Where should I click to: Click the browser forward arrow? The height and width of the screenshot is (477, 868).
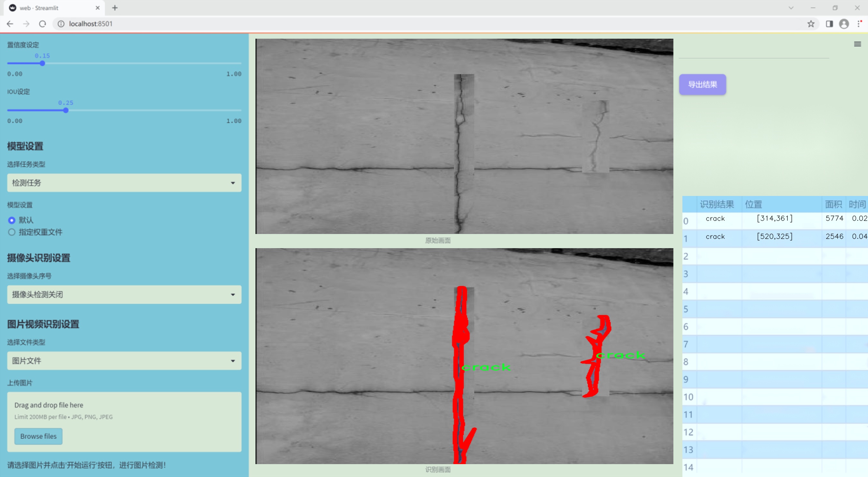coord(26,24)
